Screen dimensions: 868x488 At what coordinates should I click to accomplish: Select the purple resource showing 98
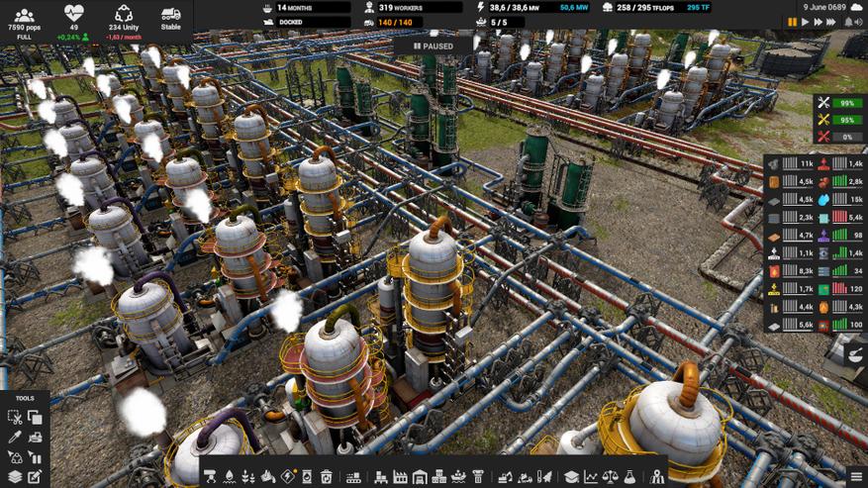(841, 236)
